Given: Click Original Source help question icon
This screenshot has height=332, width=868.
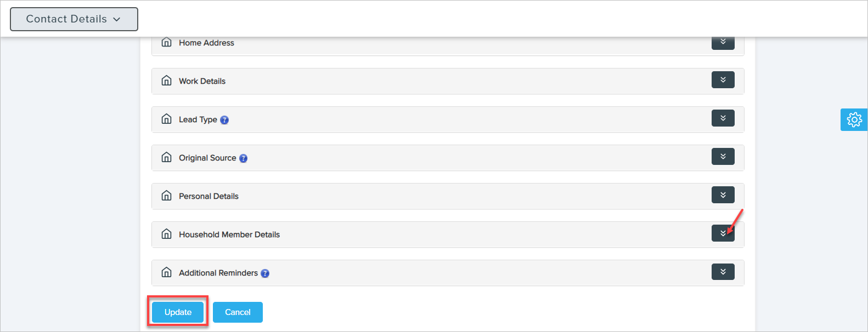Looking at the screenshot, I should click(244, 158).
